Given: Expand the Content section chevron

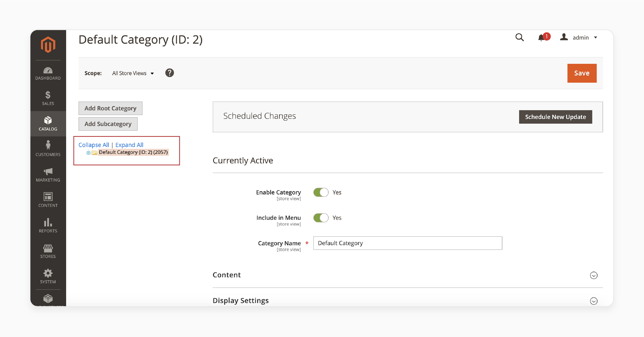Looking at the screenshot, I should 594,275.
